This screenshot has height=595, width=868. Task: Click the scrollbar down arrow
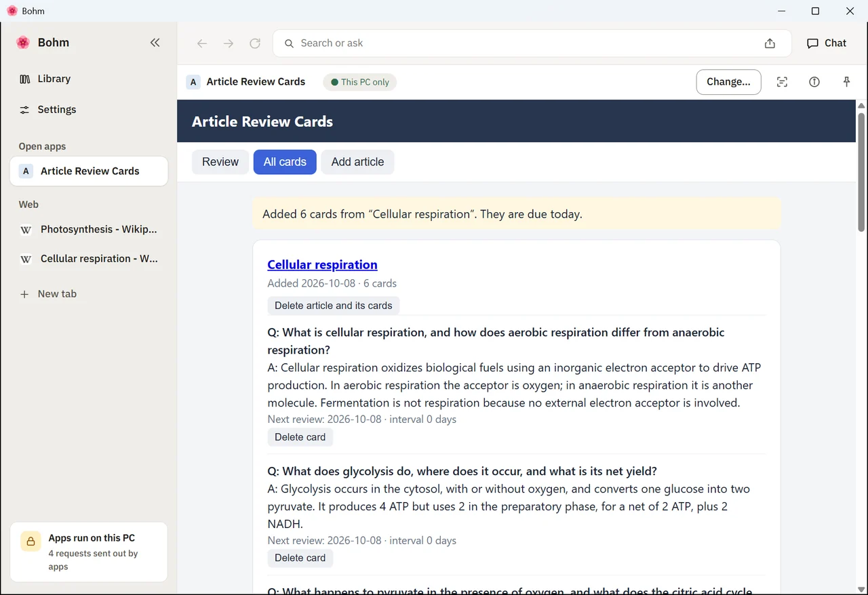point(861,590)
